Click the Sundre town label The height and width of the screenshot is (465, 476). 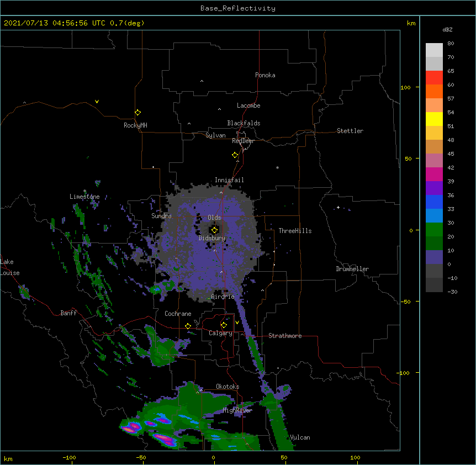pos(161,216)
